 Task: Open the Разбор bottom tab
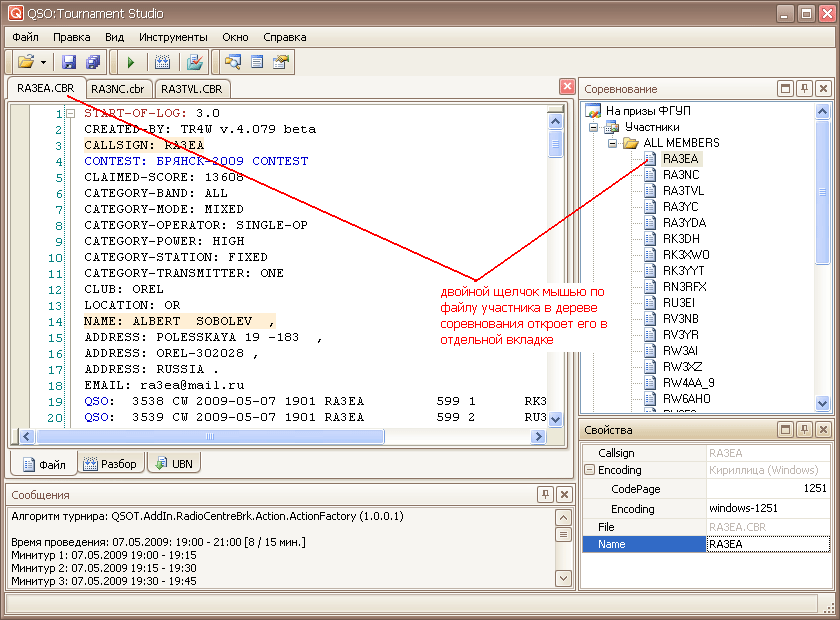pos(110,464)
